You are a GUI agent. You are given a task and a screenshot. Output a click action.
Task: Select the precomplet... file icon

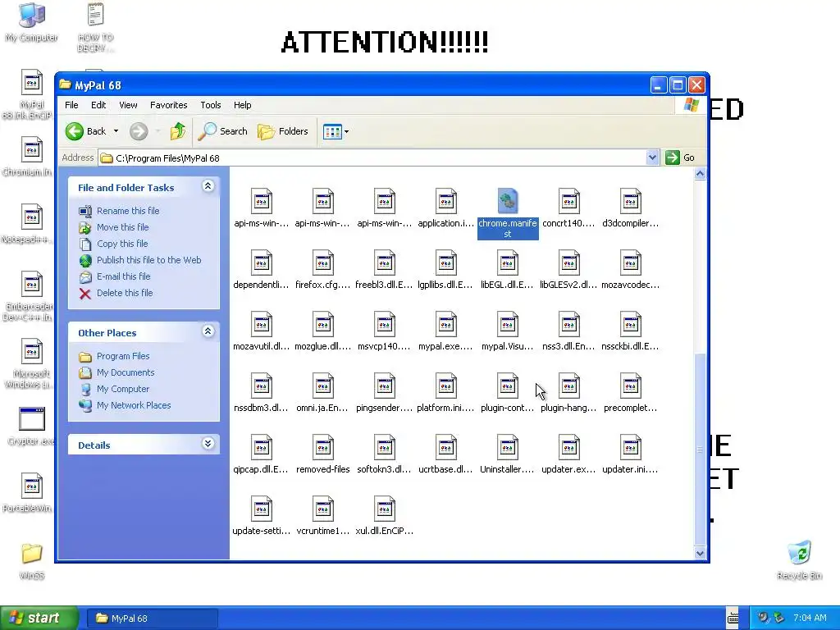(x=631, y=386)
